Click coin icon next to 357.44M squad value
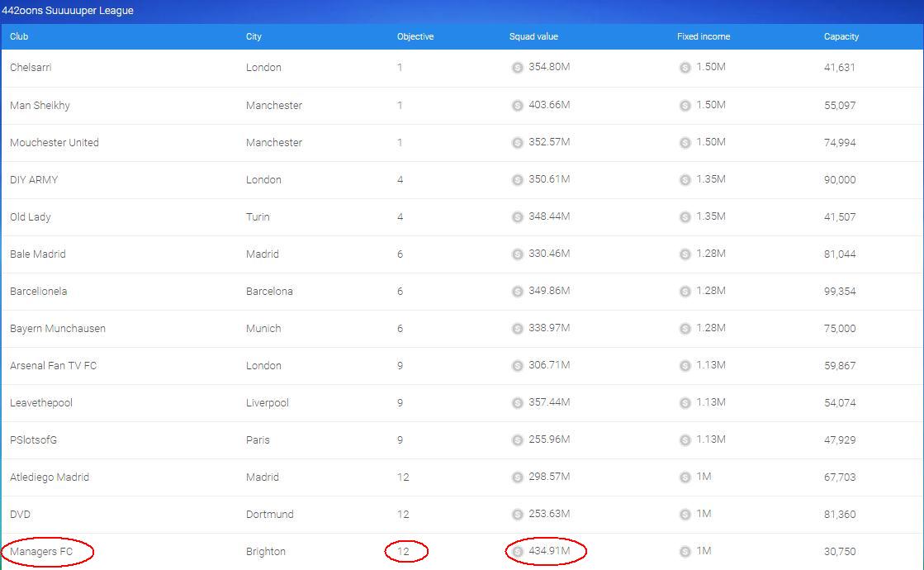The image size is (924, 570). tap(517, 402)
